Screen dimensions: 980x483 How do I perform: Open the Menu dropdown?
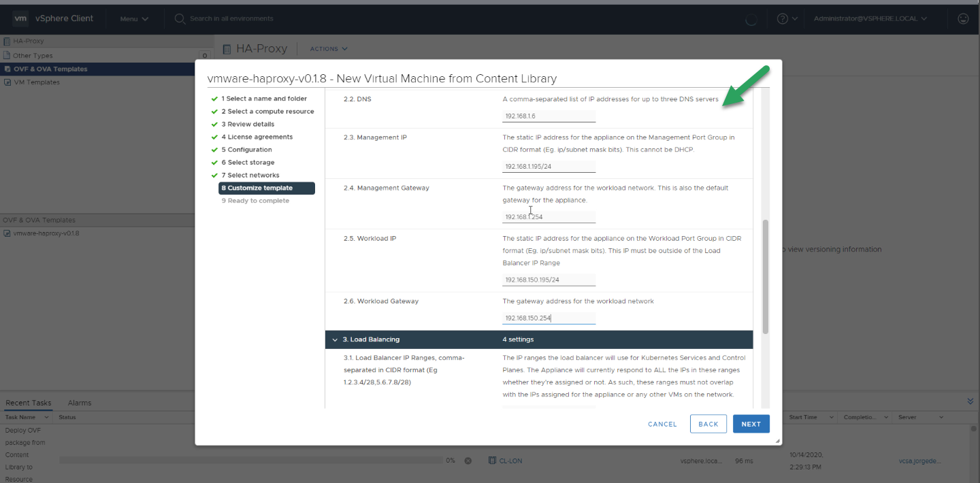[134, 19]
